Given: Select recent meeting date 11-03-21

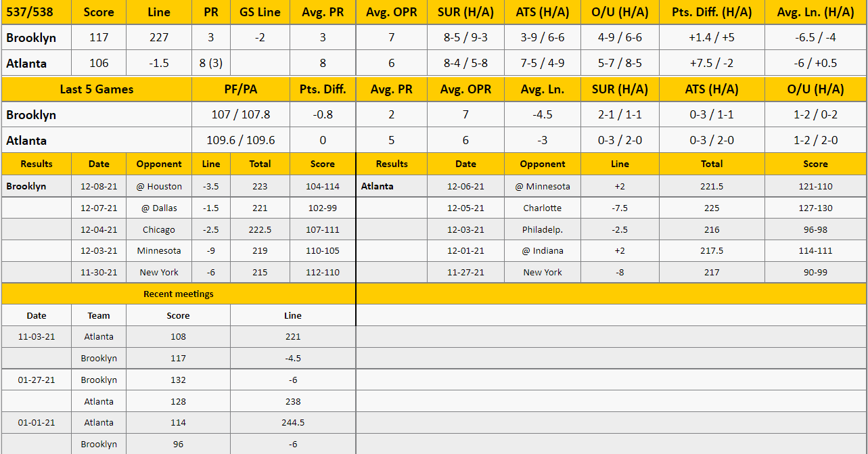Looking at the screenshot, I should (37, 336).
